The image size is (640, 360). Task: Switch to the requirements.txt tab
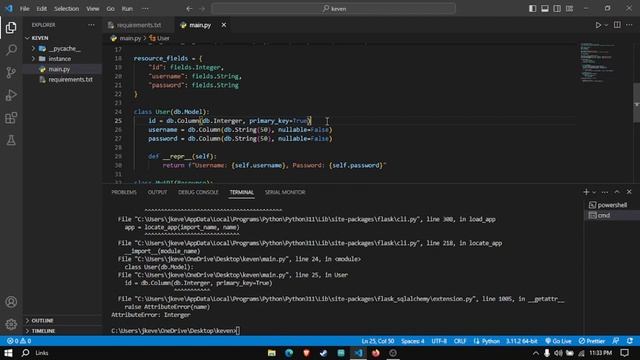click(x=139, y=25)
